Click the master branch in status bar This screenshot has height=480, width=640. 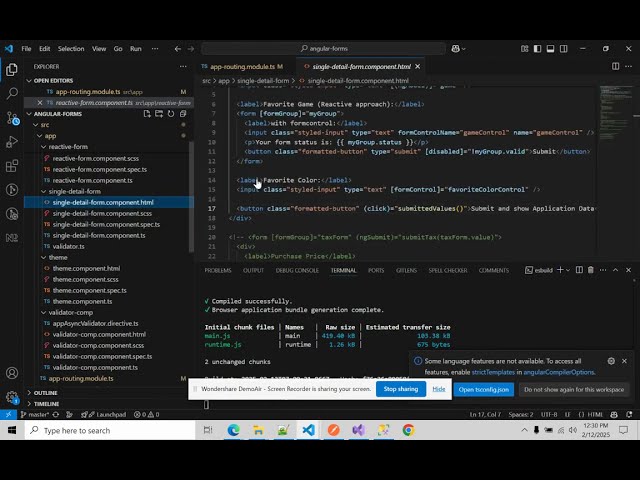35,414
